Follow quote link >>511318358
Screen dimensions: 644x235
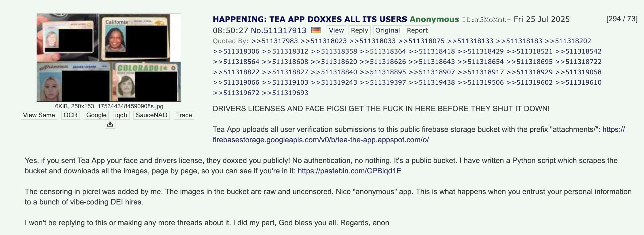tap(334, 51)
